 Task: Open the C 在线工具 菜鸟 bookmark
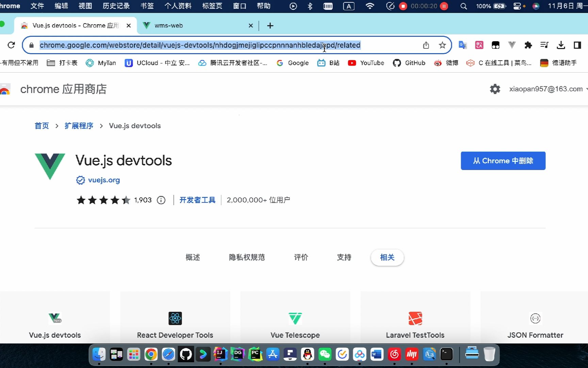[x=499, y=63]
